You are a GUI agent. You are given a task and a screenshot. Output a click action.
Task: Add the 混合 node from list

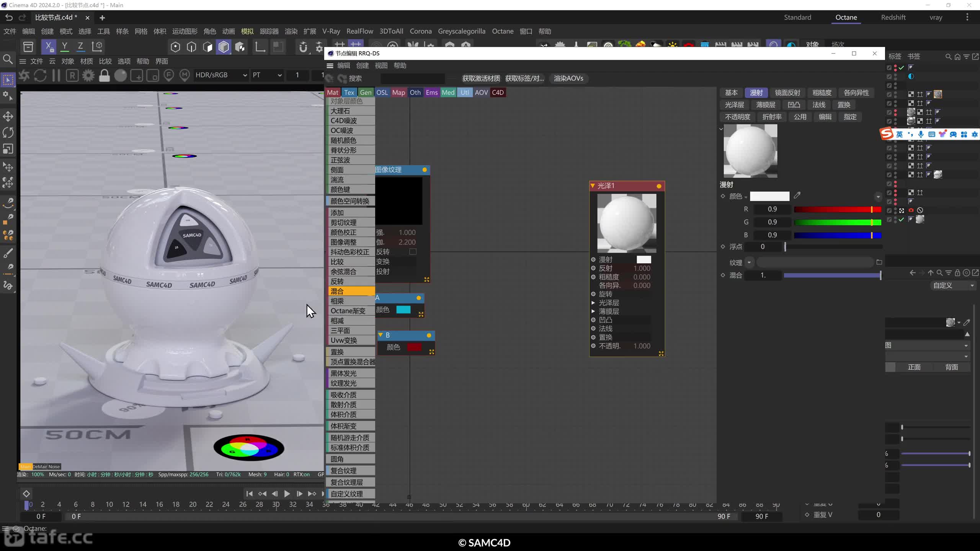(x=351, y=291)
